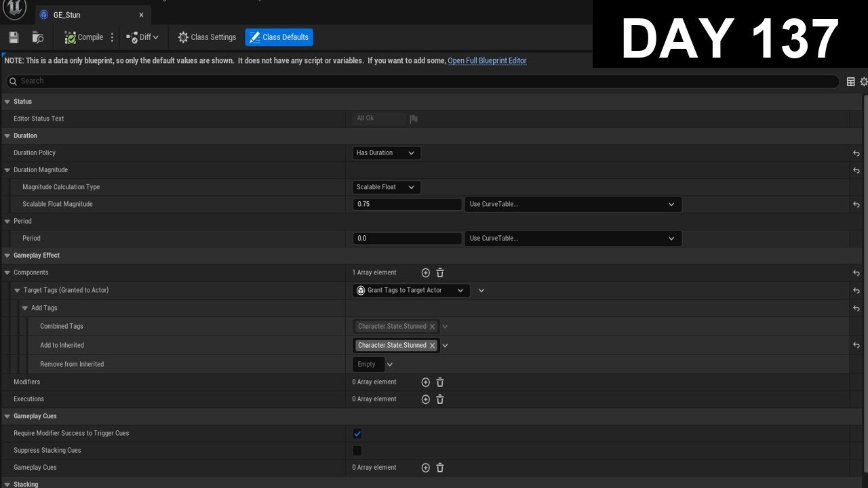868x488 pixels.
Task: Collapse the Duration Magnitude section
Action: [7, 170]
